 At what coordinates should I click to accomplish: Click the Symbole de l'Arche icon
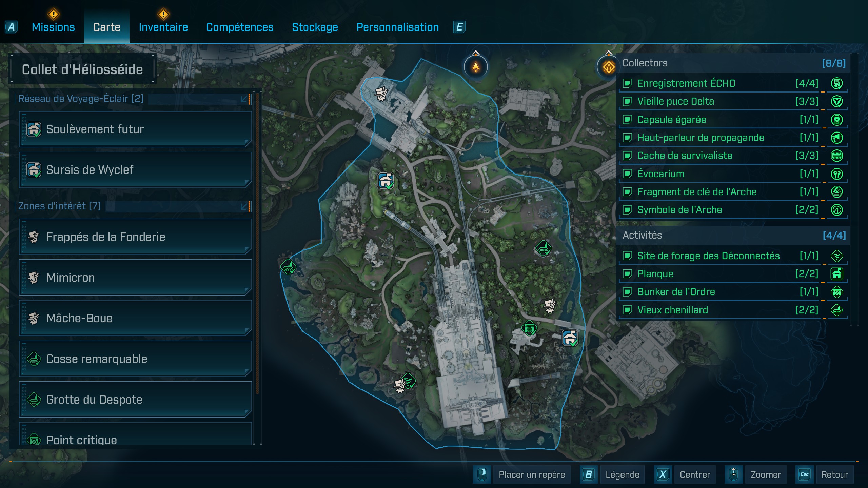tap(837, 210)
